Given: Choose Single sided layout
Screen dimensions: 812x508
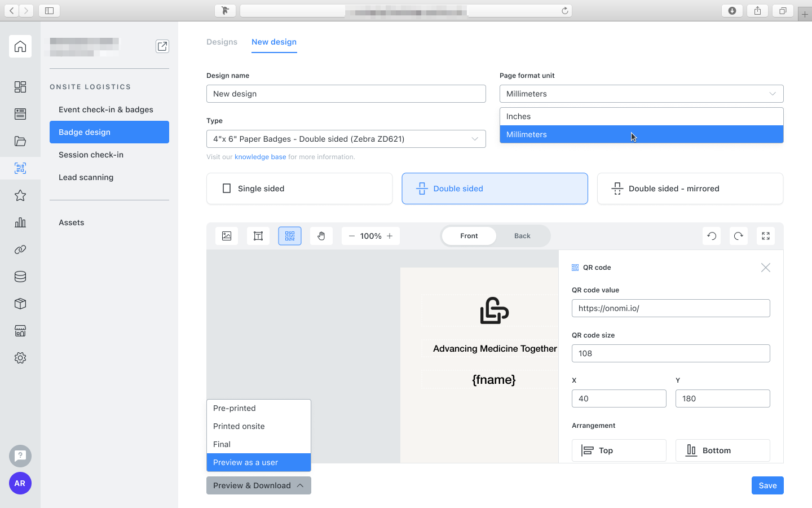Looking at the screenshot, I should tap(299, 189).
